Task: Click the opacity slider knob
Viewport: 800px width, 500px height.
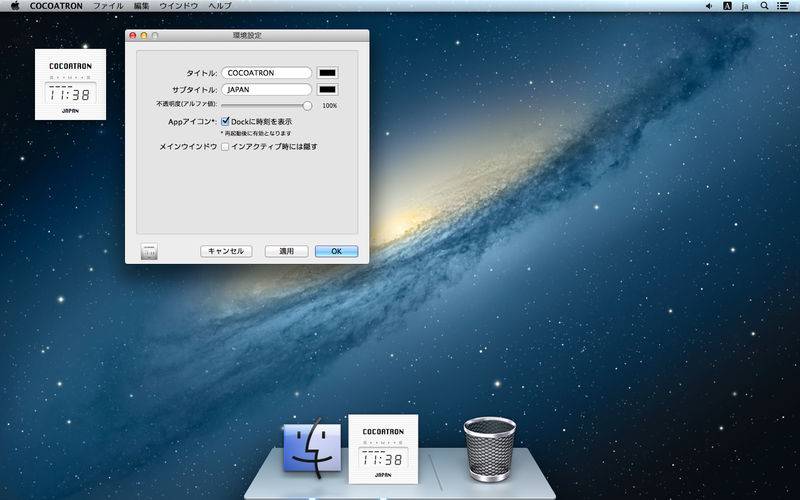Action: [x=307, y=106]
